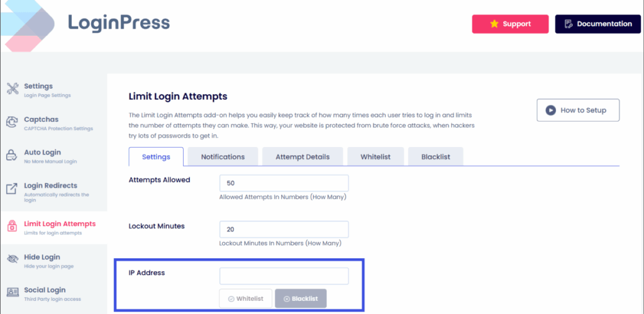This screenshot has height=314, width=644.
Task: Click the star icon on Support button
Action: [x=494, y=24]
